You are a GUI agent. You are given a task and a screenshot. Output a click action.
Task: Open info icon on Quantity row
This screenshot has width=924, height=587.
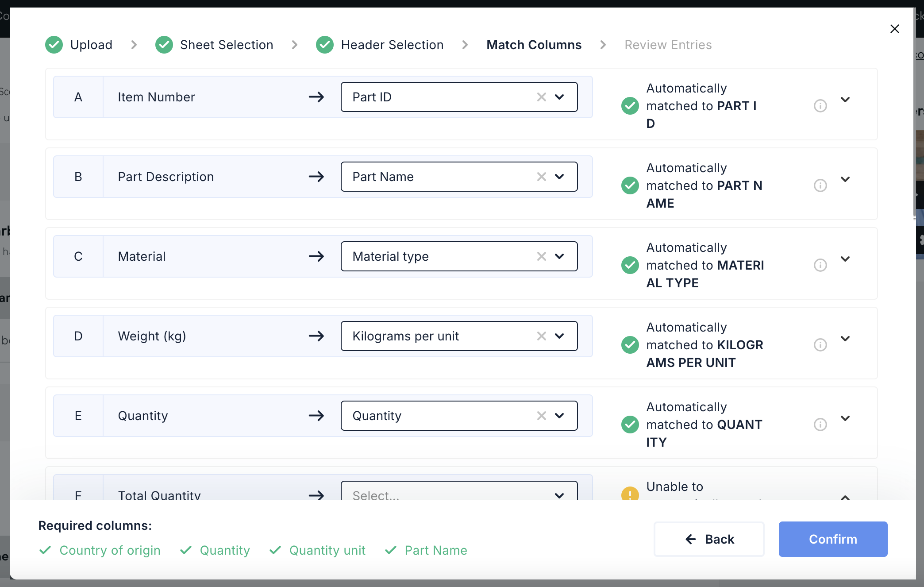[820, 425]
